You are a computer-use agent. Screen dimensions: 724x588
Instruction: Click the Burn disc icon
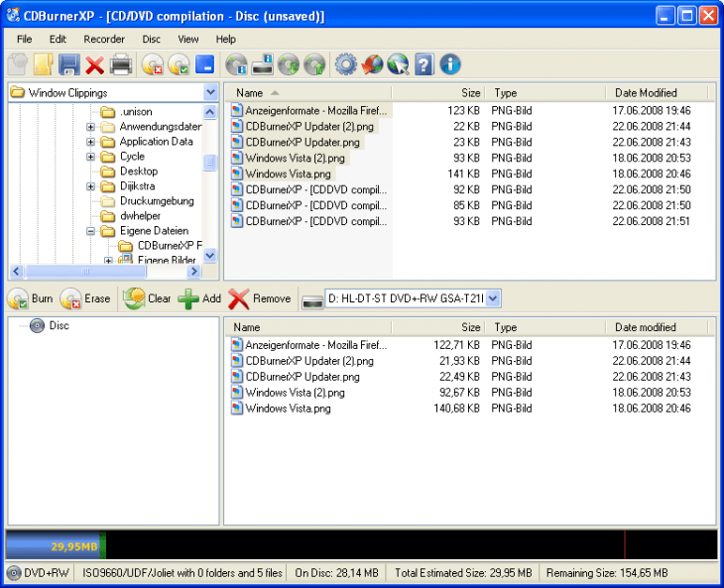pyautogui.click(x=30, y=298)
